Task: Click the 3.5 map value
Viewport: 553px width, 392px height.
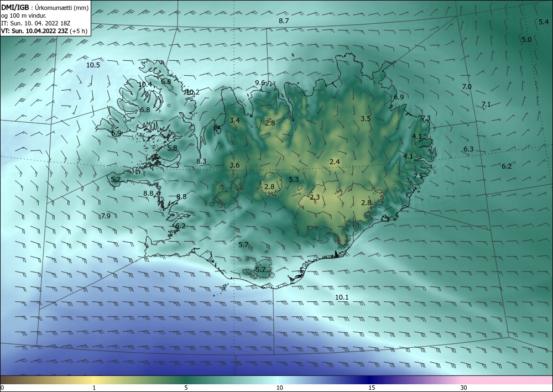Action: [x=366, y=118]
